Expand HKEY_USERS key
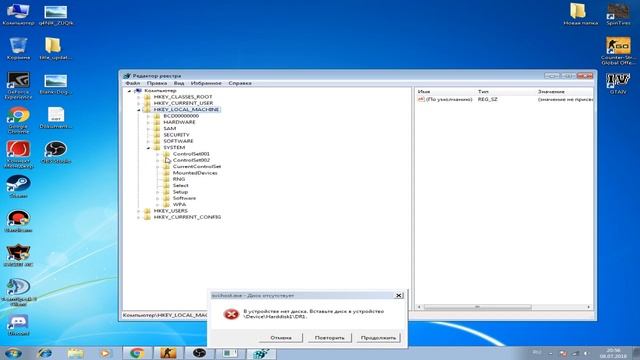The height and width of the screenshot is (360, 640). pos(139,211)
